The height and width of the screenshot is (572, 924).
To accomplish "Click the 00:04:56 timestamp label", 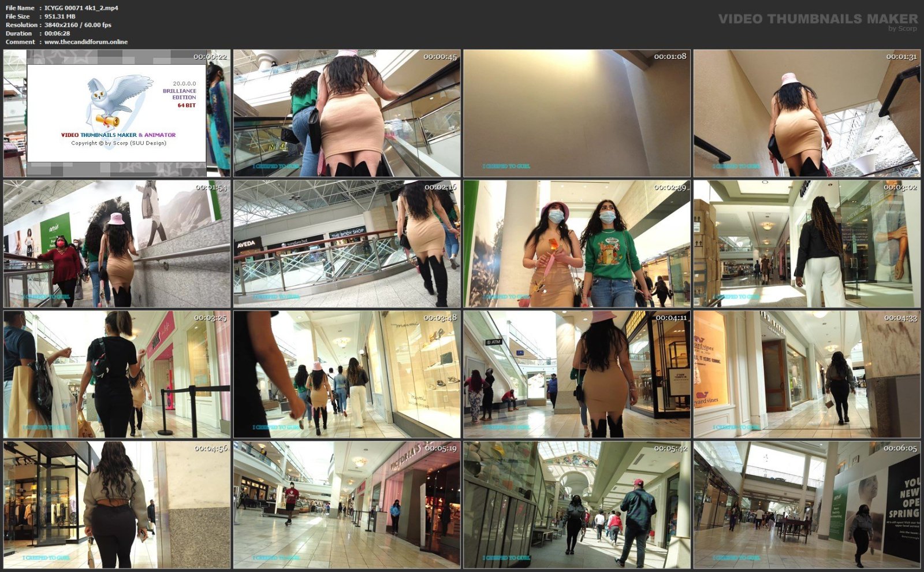I will [211, 448].
